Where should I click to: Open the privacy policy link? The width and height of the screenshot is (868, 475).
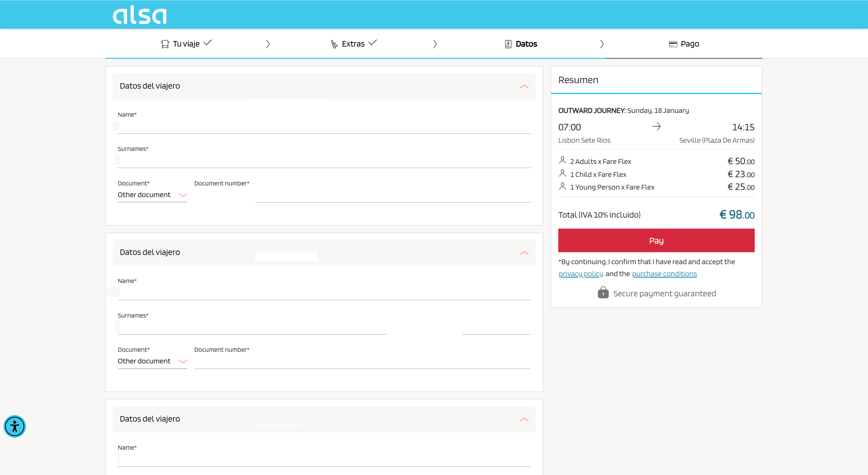581,274
